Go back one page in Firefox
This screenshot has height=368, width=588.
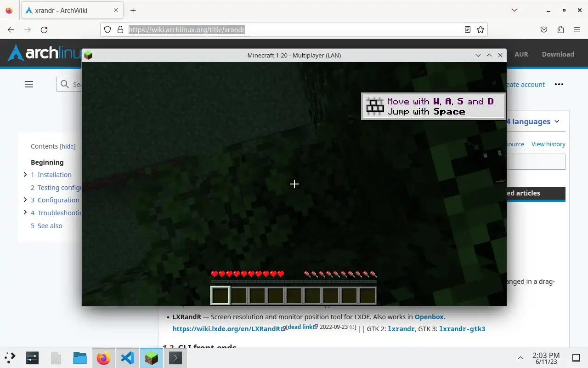11,29
